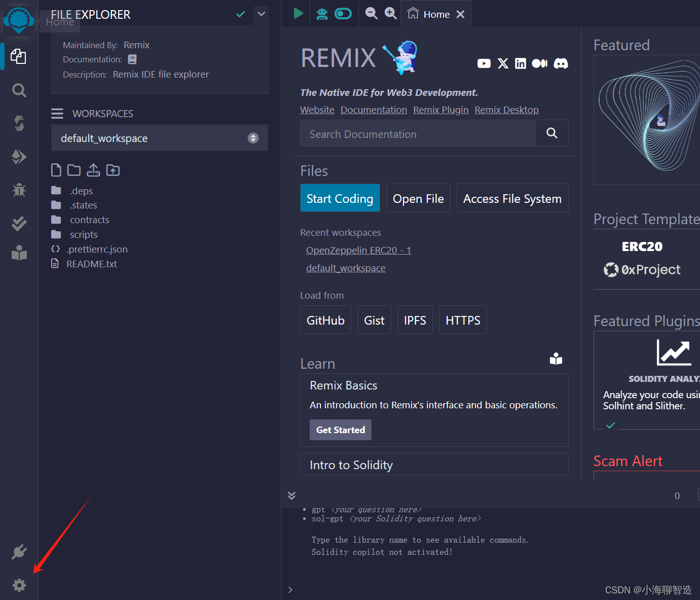Click the featured carousel thumbnail image
Image resolution: width=700 pixels, height=600 pixels.
pyautogui.click(x=647, y=120)
